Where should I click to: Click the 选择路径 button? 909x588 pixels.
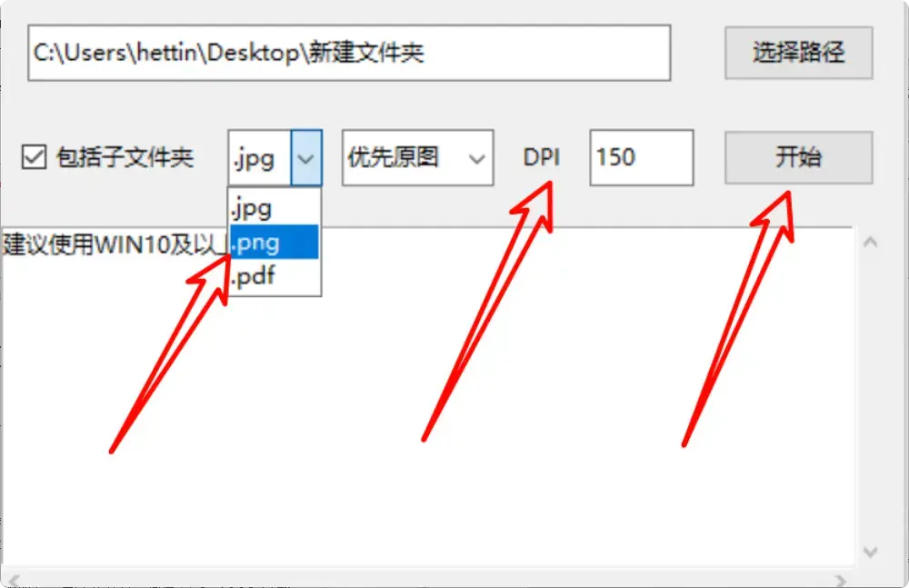pos(798,52)
